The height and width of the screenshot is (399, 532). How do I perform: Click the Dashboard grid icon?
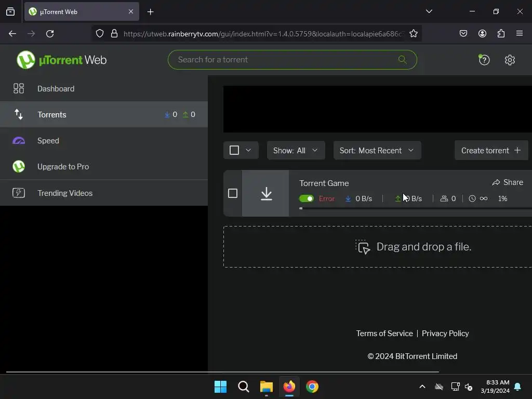click(x=19, y=88)
